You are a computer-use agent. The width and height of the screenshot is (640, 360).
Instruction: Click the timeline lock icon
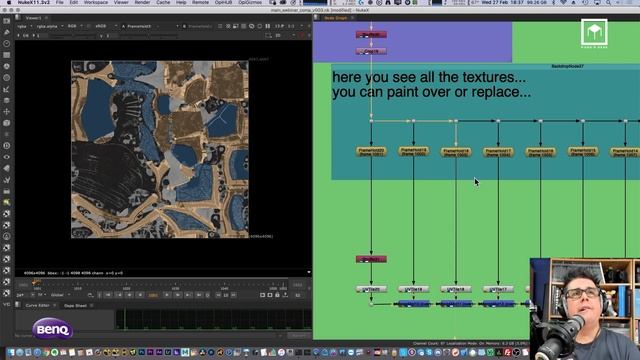click(278, 295)
